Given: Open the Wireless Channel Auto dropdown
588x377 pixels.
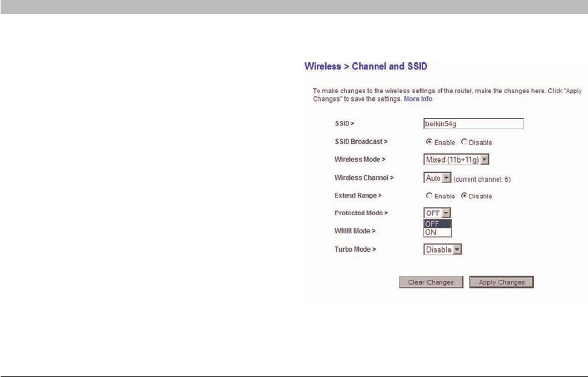Looking at the screenshot, I should [438, 178].
